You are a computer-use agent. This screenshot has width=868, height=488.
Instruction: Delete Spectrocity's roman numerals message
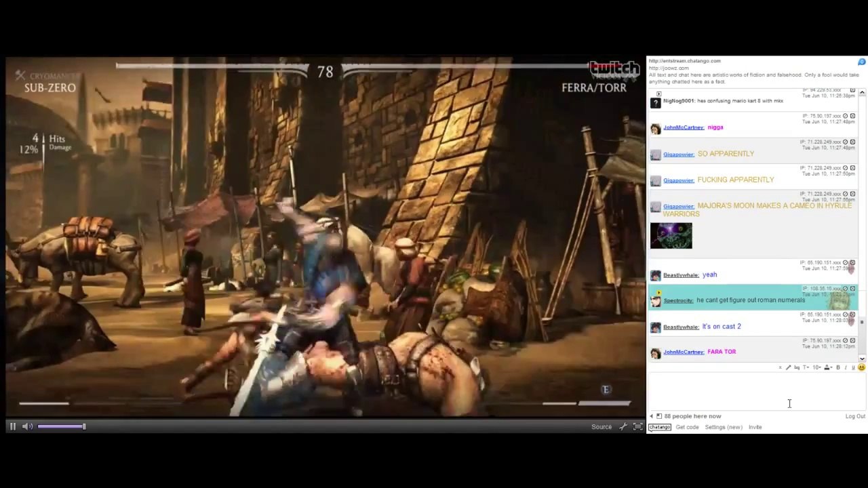click(x=852, y=289)
